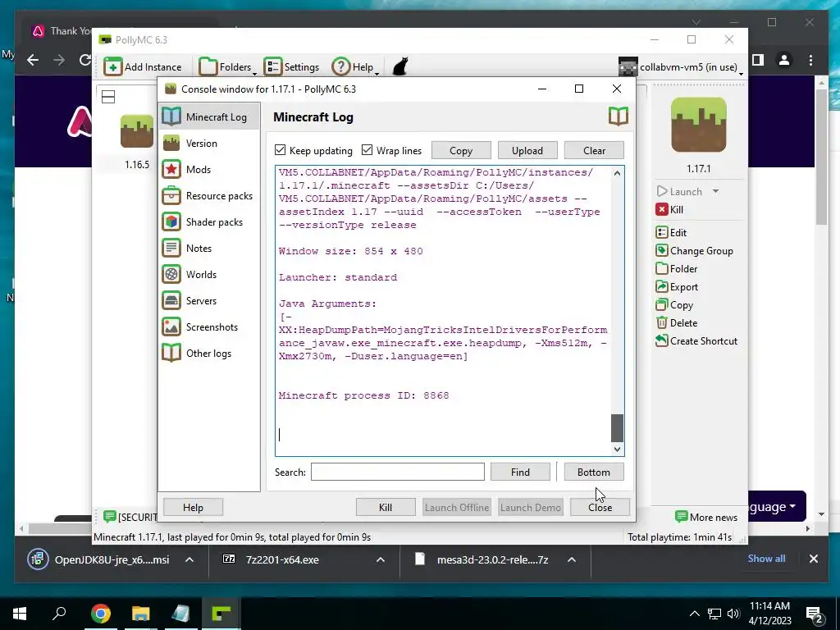Toggle the Keep updating checkbox
840x630 pixels.
pos(281,150)
